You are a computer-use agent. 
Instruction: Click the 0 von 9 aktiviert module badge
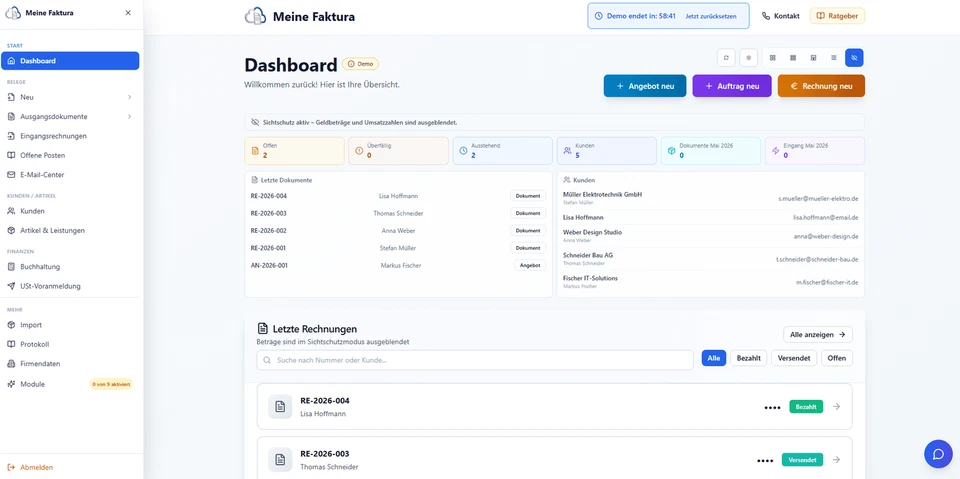point(111,384)
